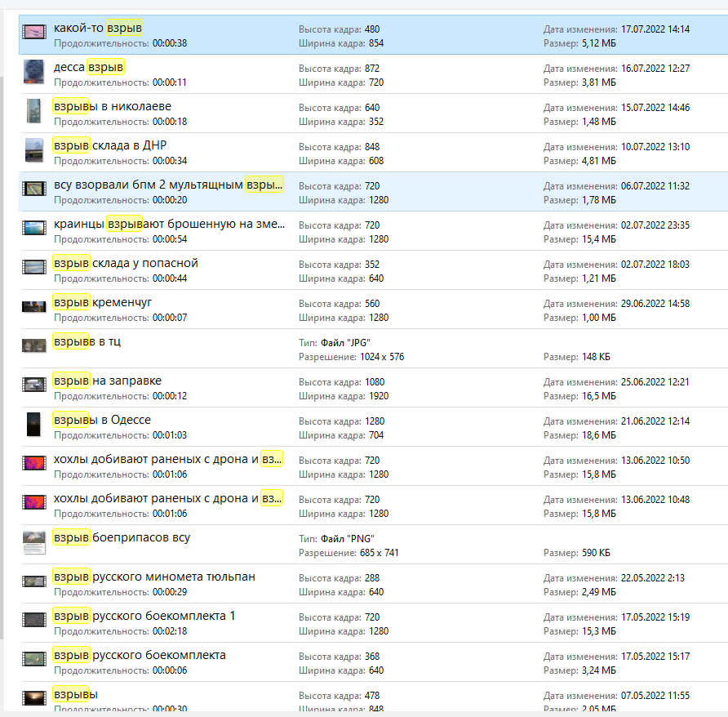Click the video icon of the 'краинцы взрывают брошенную' file
Image resolution: width=728 pixels, height=717 pixels.
(x=34, y=228)
